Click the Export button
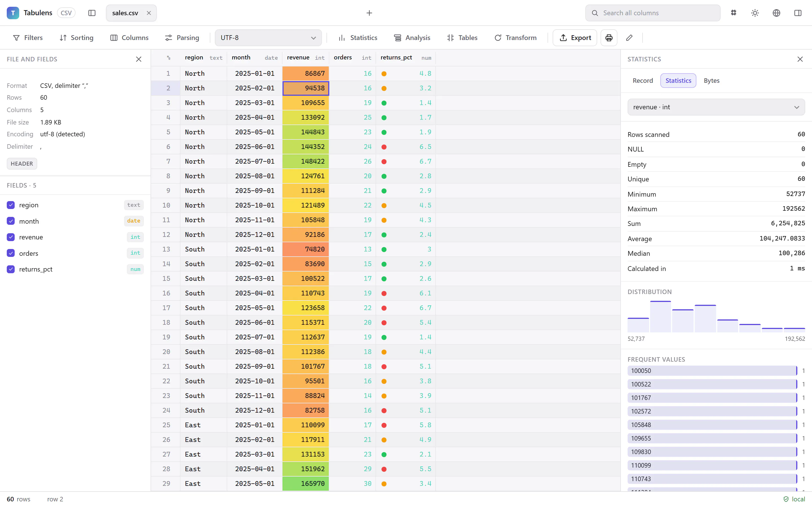Viewport: 812px width, 507px height. [575, 37]
